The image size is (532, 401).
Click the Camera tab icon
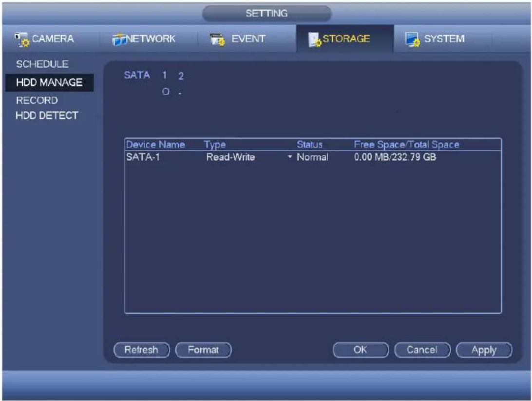click(x=22, y=39)
